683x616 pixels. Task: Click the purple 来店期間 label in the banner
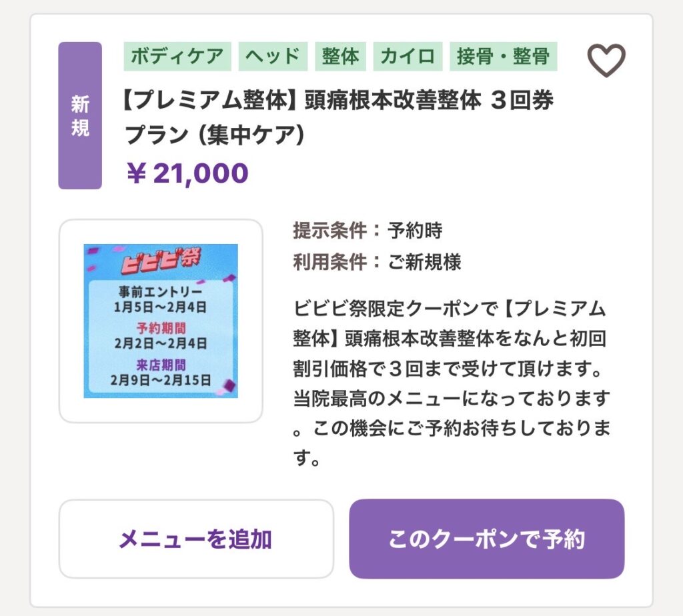coord(161,365)
